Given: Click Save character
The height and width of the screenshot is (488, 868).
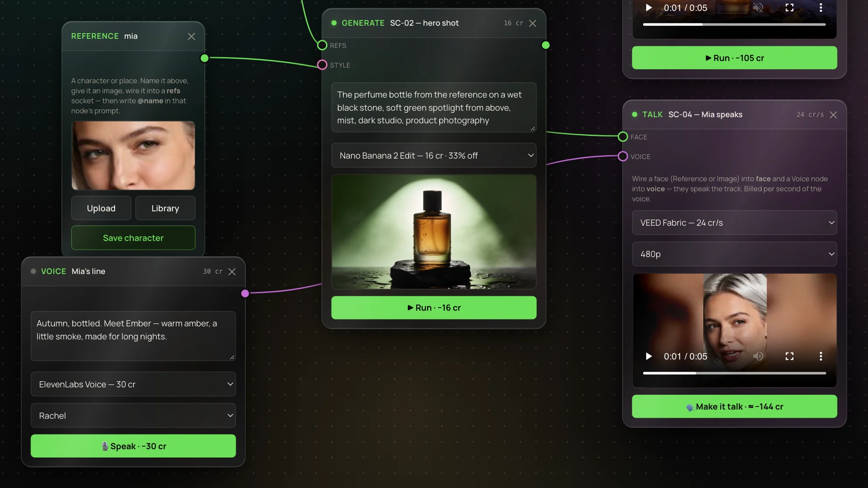Looking at the screenshot, I should (x=133, y=238).
